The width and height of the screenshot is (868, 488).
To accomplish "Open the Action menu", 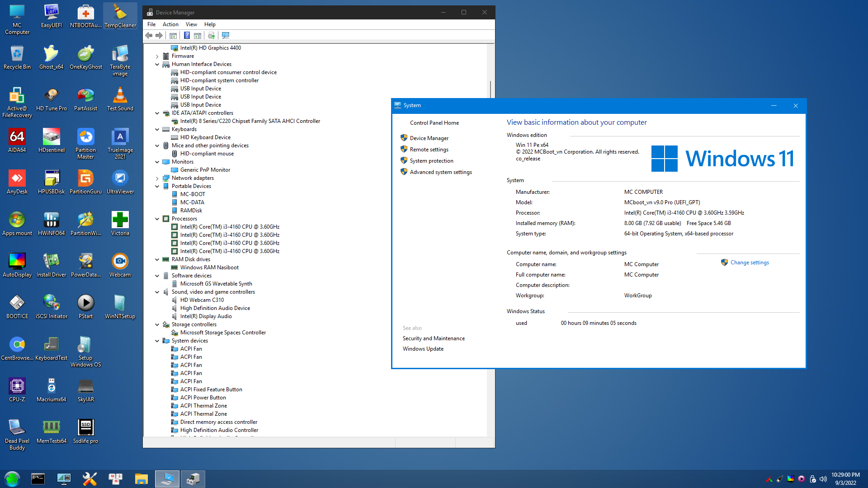I will click(170, 24).
